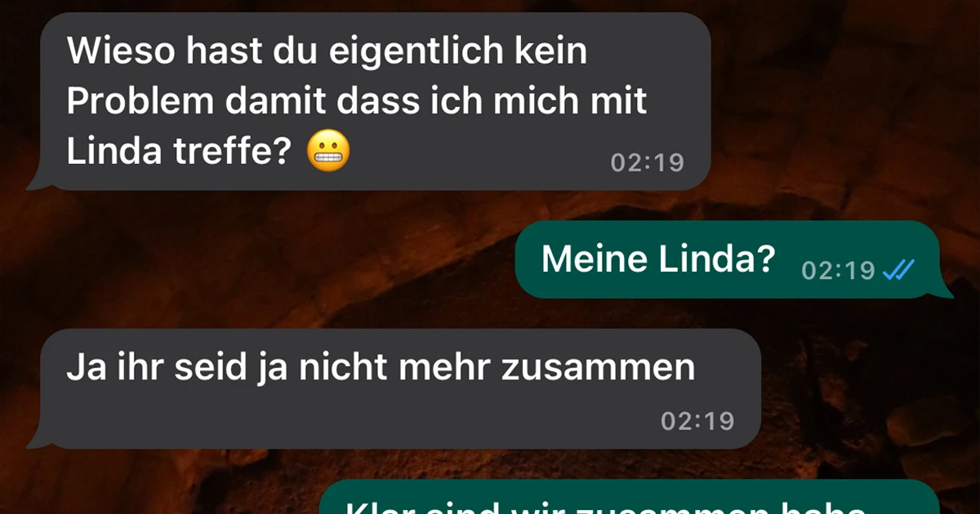980x514 pixels.
Task: Tap the 02:19 timestamp beside 'Meine Linda?'
Action: tap(839, 270)
